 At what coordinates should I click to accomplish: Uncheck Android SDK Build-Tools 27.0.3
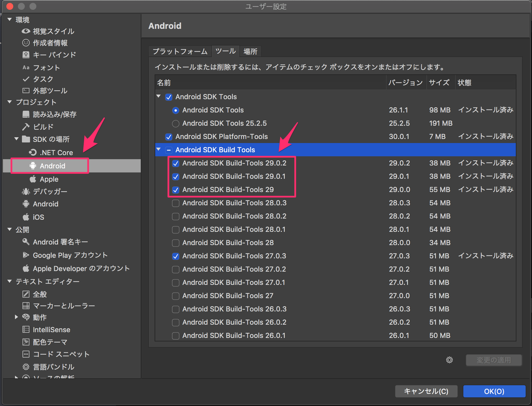(176, 256)
